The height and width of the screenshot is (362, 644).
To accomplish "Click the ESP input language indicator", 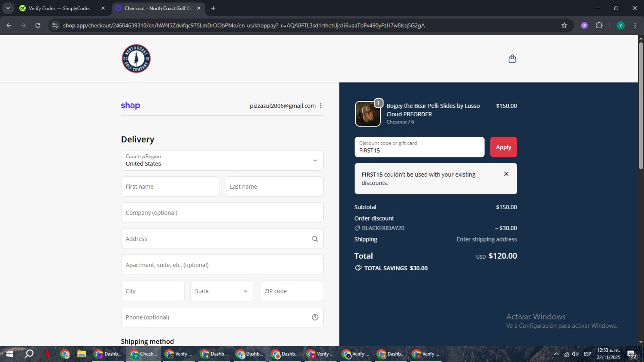I will [x=587, y=354].
